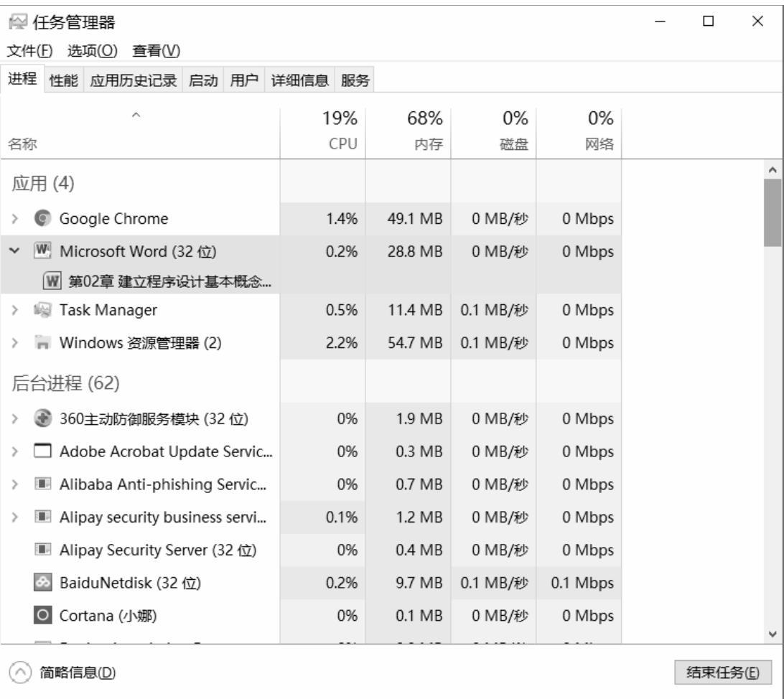Select the Google Chrome process name
The image size is (784, 699).
tap(114, 218)
